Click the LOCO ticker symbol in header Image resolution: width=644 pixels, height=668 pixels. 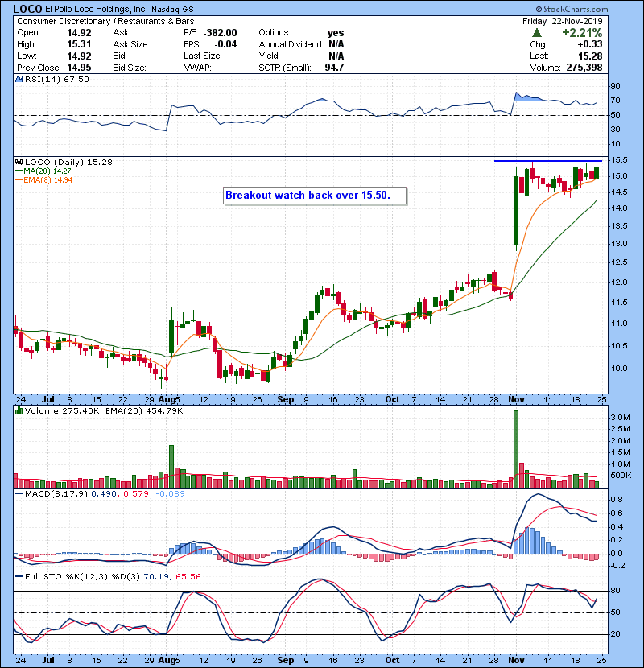pyautogui.click(x=27, y=9)
